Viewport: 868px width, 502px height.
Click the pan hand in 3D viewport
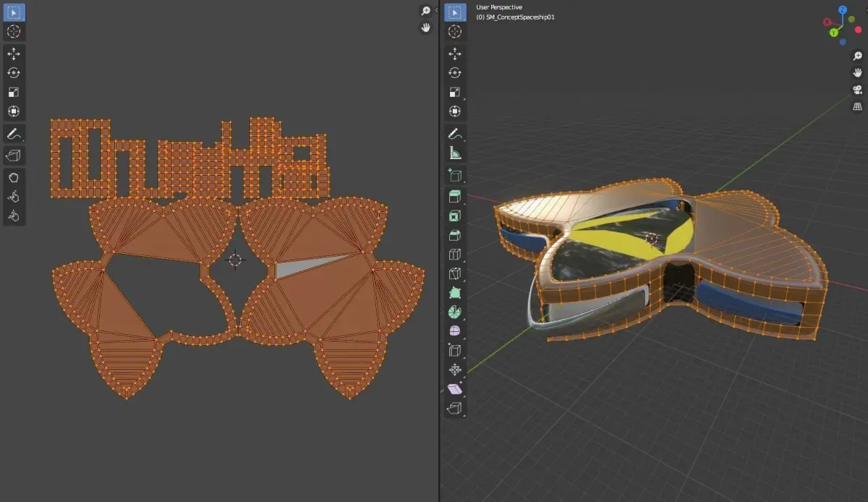coord(857,72)
